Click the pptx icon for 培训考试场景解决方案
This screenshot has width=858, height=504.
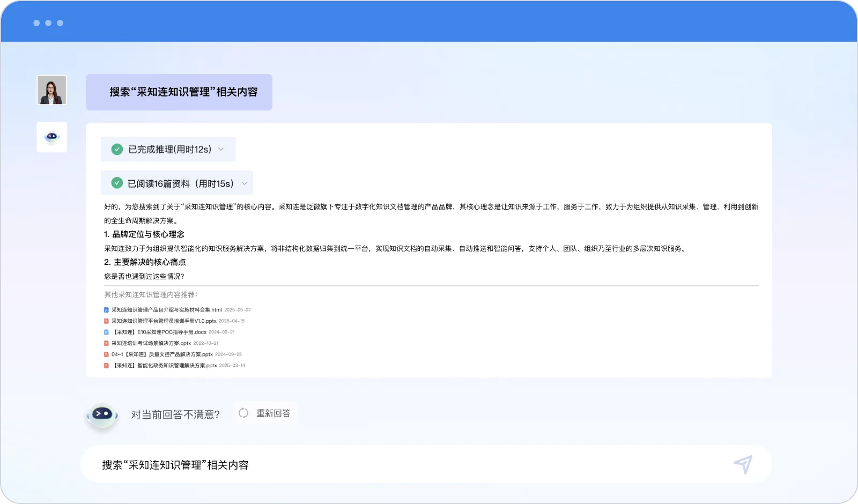(x=106, y=343)
